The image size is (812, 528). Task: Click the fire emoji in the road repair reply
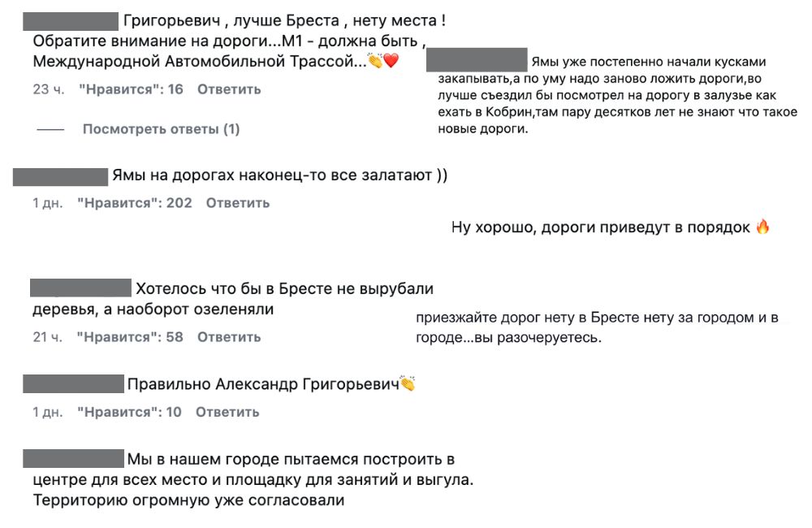point(762,227)
